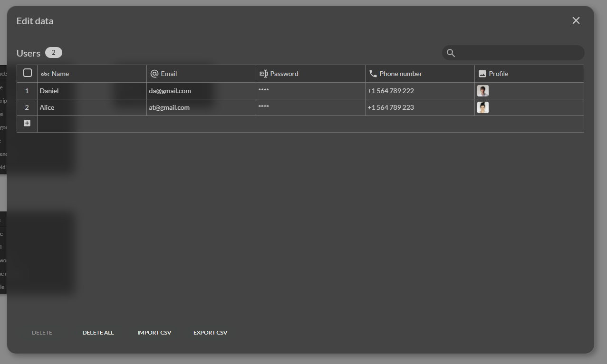This screenshot has height=364, width=607.
Task: Select the da@gmail.com email cell
Action: (202, 91)
